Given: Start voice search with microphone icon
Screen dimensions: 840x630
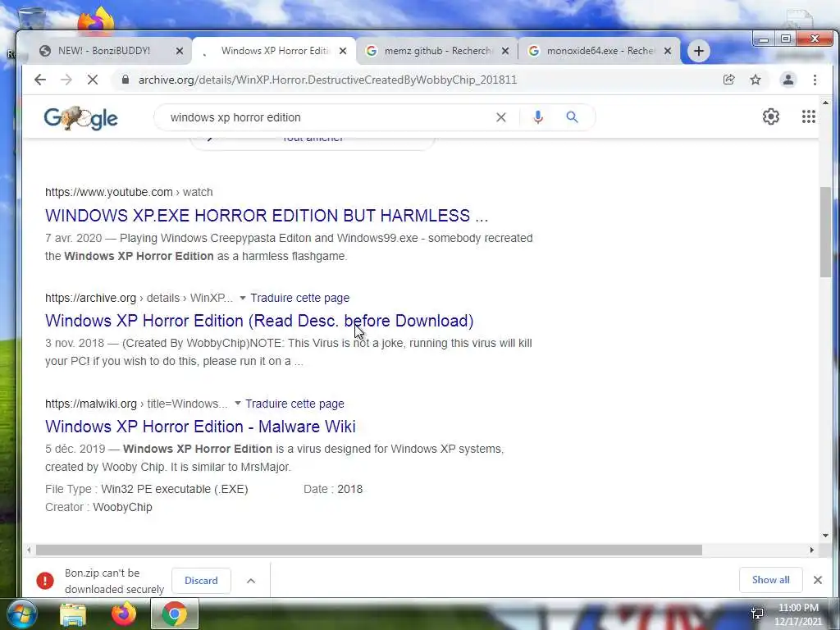Looking at the screenshot, I should point(538,117).
